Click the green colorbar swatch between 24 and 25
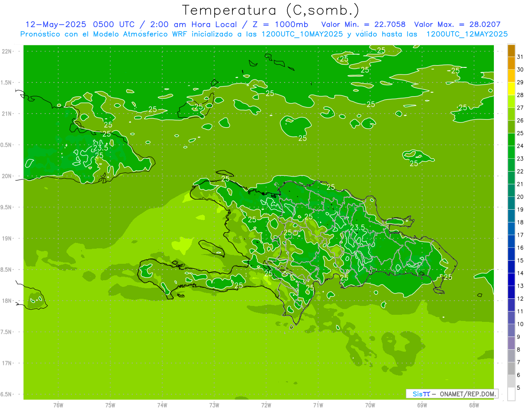The width and height of the screenshot is (532, 411). 511,140
